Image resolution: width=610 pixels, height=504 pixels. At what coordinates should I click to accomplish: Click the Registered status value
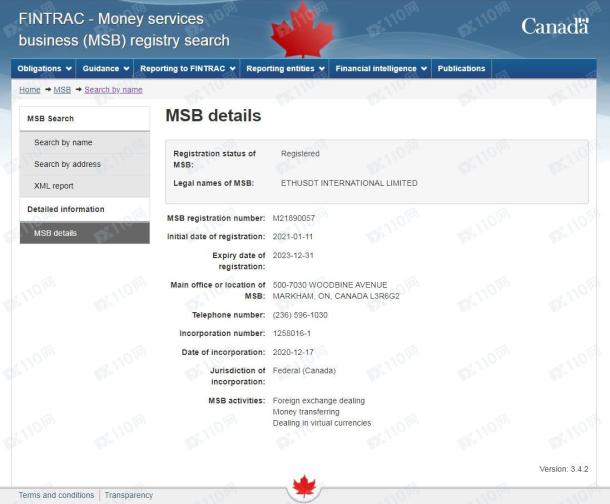tap(300, 154)
